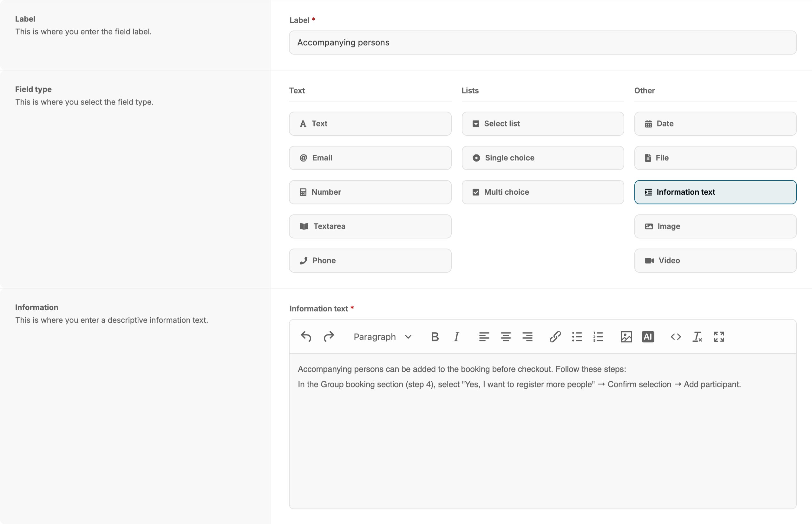Clear formatting on the selected text
This screenshot has width=812, height=524.
697,337
